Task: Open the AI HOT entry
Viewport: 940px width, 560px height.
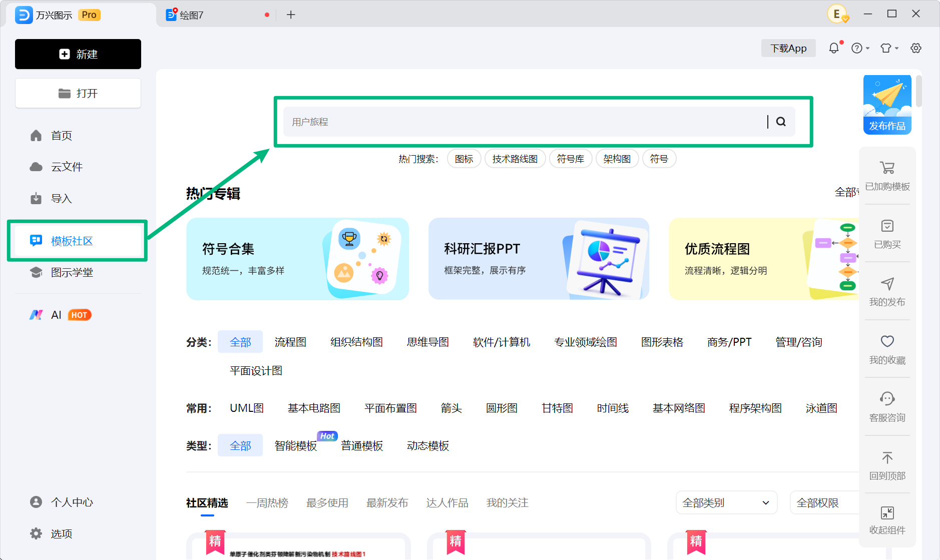Action: pos(60,315)
